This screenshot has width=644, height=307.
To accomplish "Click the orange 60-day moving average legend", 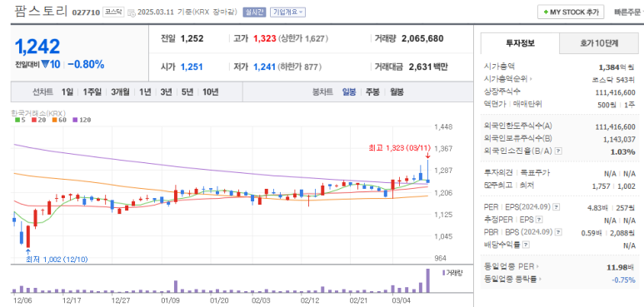I will [x=59, y=120].
